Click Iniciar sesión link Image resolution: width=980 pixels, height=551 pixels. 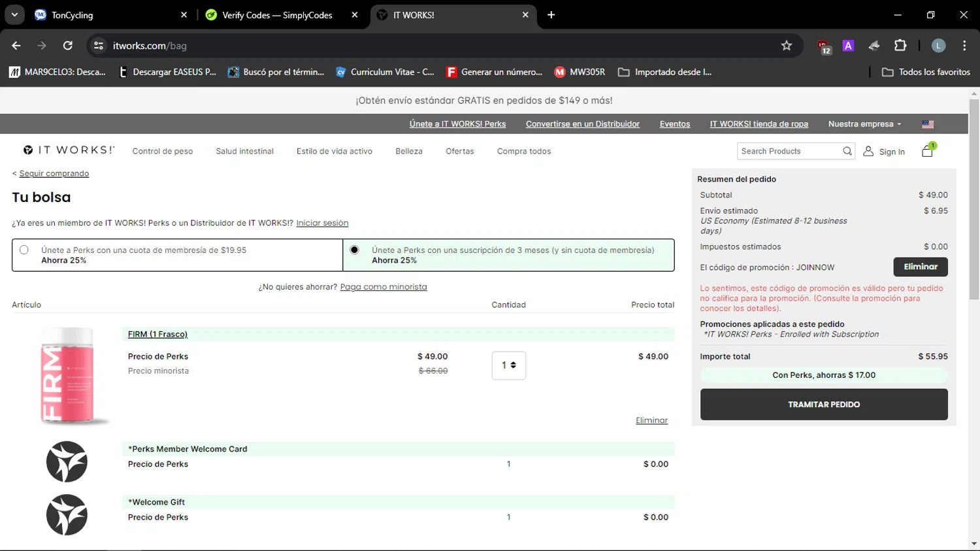(322, 223)
